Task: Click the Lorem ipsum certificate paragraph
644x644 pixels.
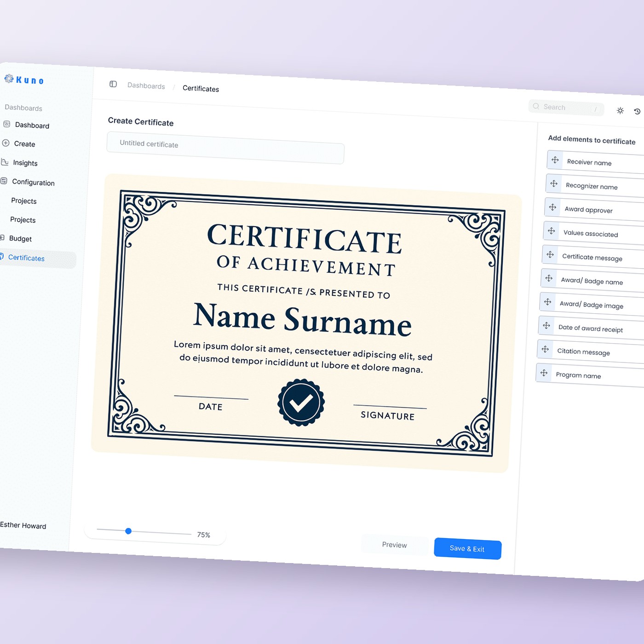Action: (303, 357)
